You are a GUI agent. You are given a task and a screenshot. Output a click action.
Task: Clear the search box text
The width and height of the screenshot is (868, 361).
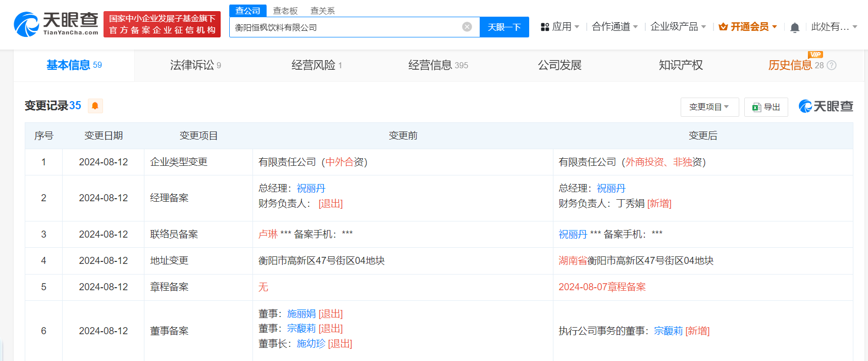coord(467,27)
